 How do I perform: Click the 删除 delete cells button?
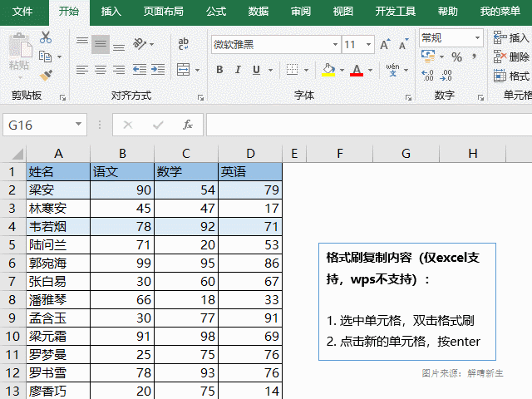[x=510, y=57]
